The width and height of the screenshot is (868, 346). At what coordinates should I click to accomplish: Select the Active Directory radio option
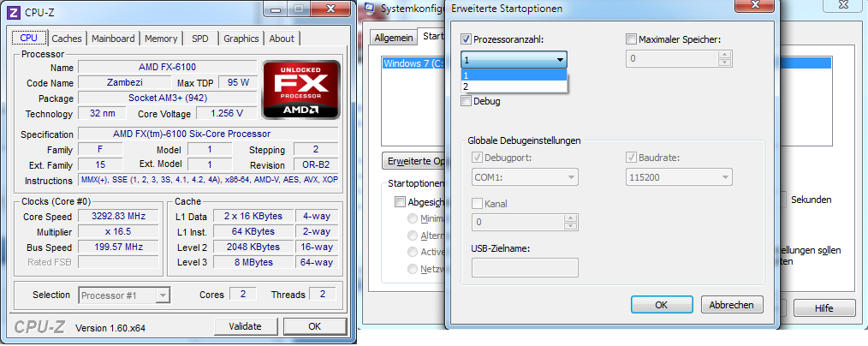[x=413, y=252]
